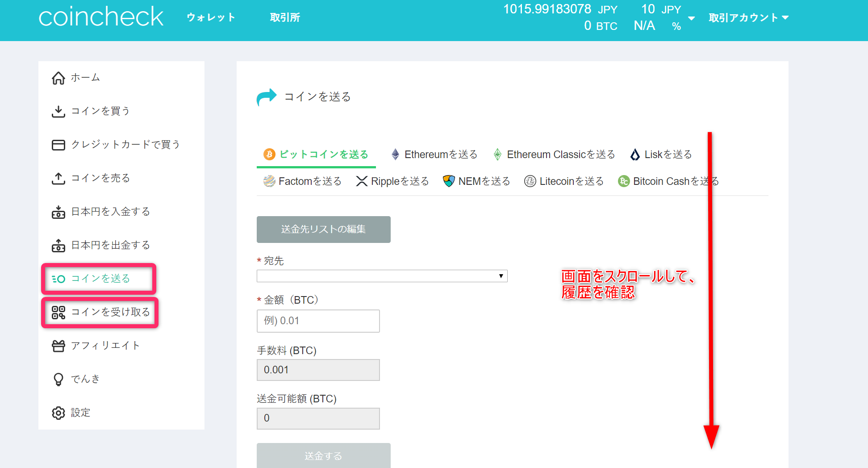Image resolution: width=868 pixels, height=468 pixels.
Task: Click the Ripple X logo icon
Action: tap(362, 181)
